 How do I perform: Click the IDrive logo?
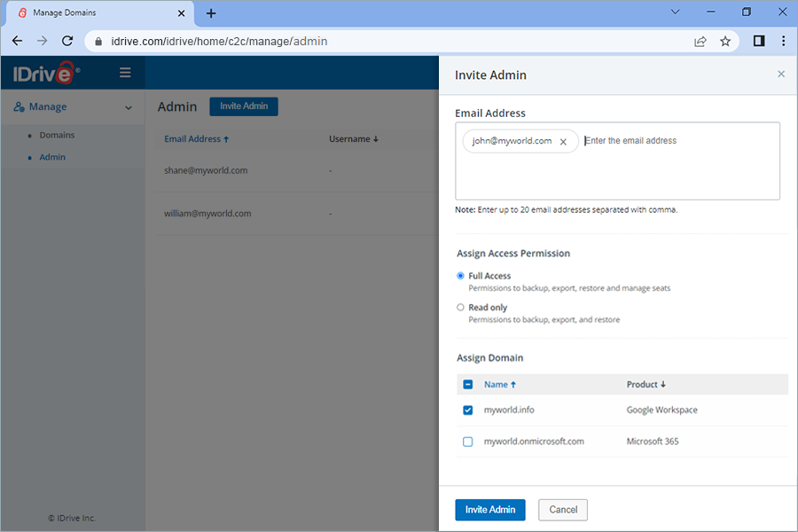(x=46, y=74)
